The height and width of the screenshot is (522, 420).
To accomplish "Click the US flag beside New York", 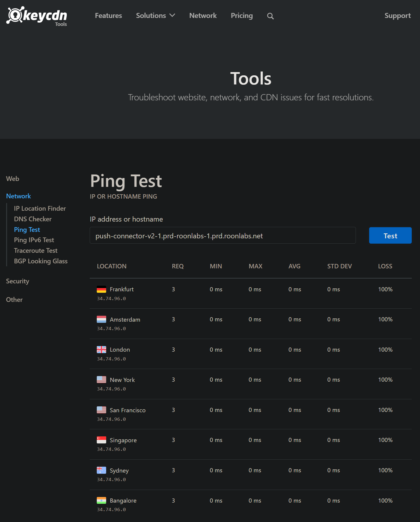I will pyautogui.click(x=101, y=380).
